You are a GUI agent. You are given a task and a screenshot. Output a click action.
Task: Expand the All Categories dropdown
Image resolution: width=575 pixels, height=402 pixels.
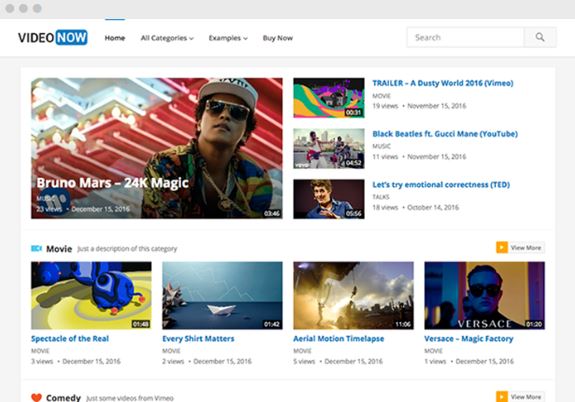(x=167, y=38)
